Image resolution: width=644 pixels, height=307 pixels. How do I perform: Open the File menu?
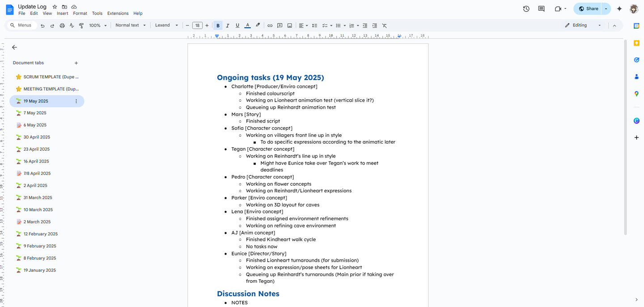point(22,13)
